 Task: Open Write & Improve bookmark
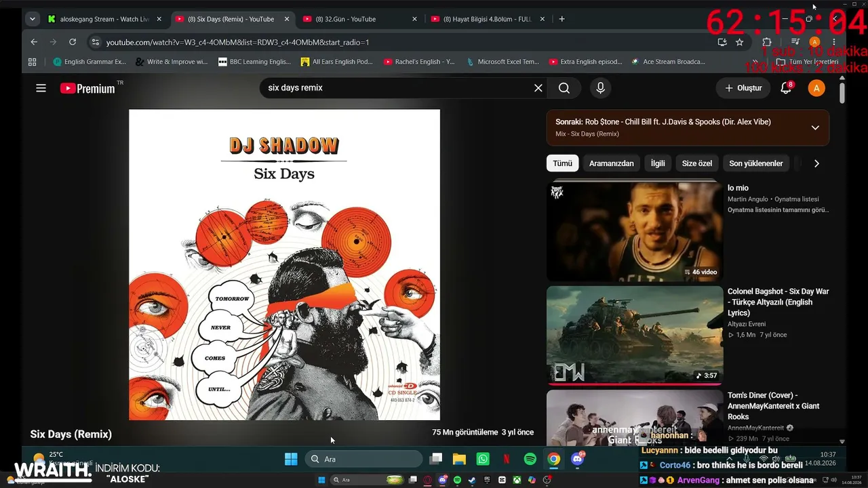(x=172, y=62)
